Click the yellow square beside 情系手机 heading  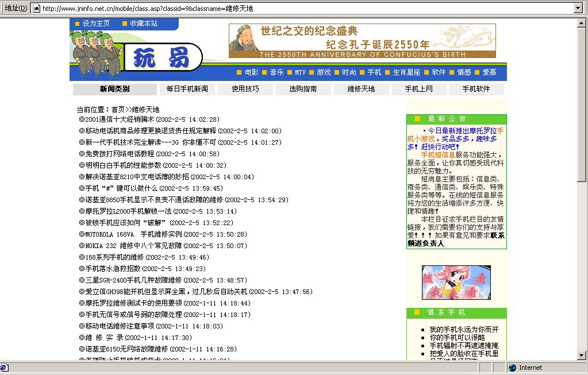click(x=417, y=312)
